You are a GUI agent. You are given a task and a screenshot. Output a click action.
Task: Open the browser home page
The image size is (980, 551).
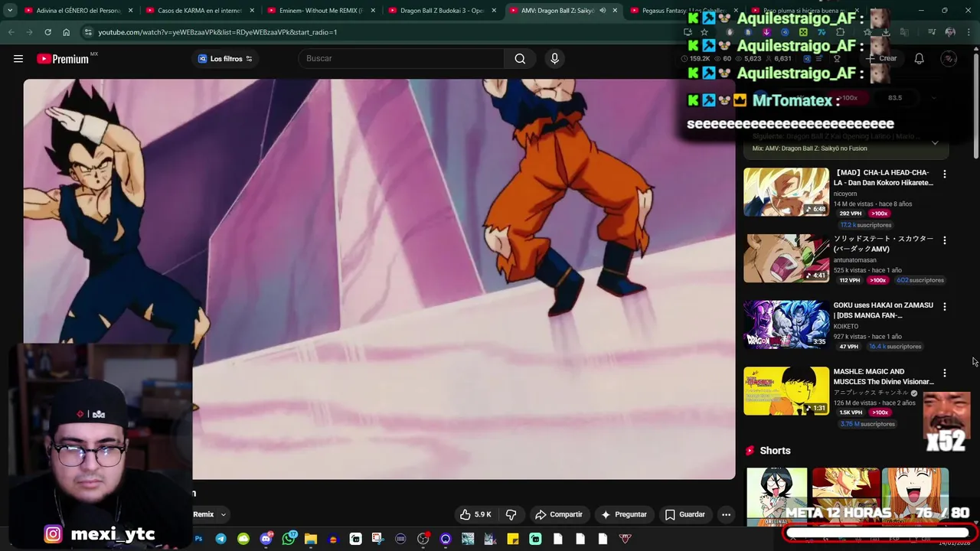[x=66, y=32]
